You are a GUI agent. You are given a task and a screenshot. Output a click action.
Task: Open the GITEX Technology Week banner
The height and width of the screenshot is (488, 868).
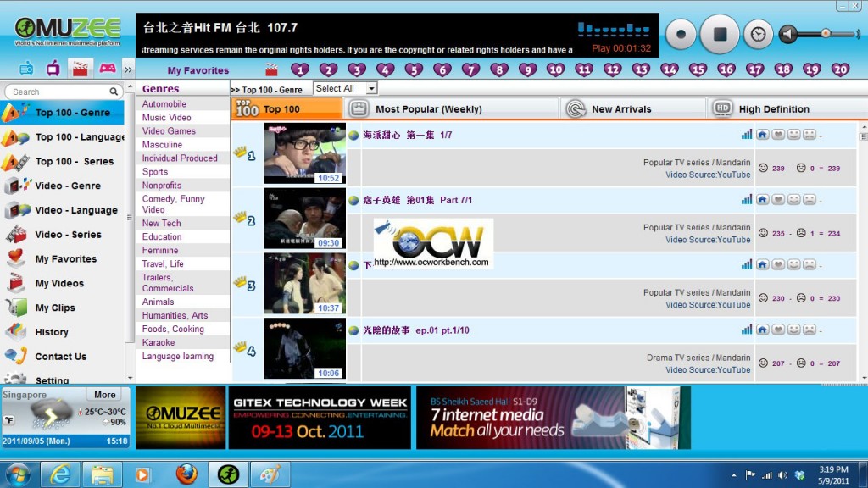tap(320, 418)
